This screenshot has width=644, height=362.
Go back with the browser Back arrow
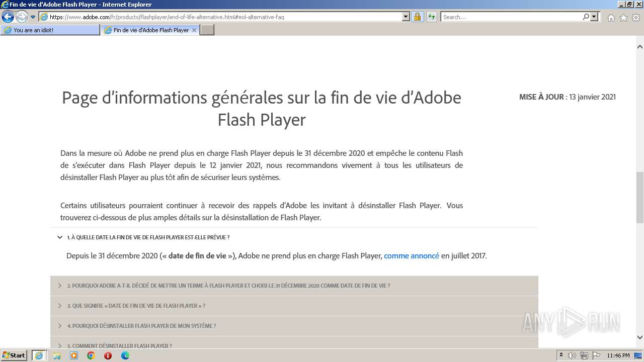(x=8, y=17)
